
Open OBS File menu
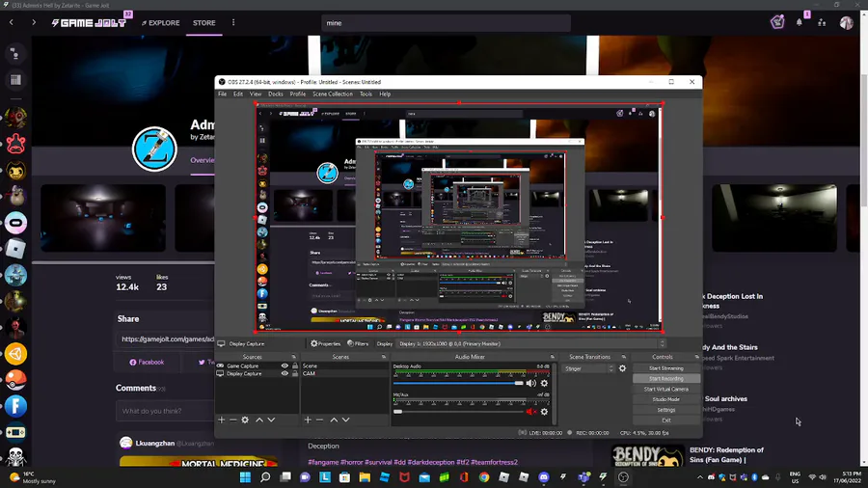pos(222,95)
